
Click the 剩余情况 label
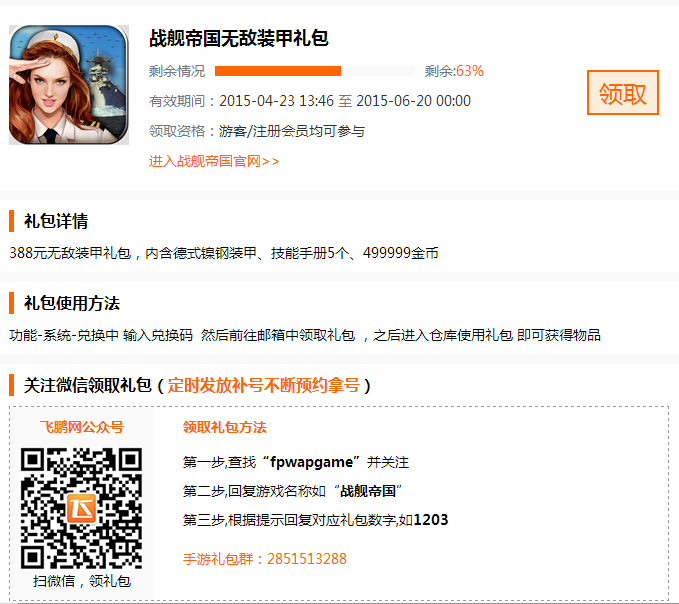(x=177, y=71)
